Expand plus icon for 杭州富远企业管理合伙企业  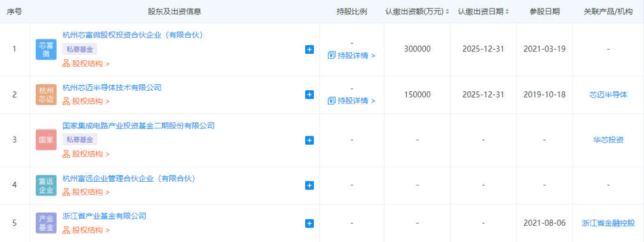309,185
